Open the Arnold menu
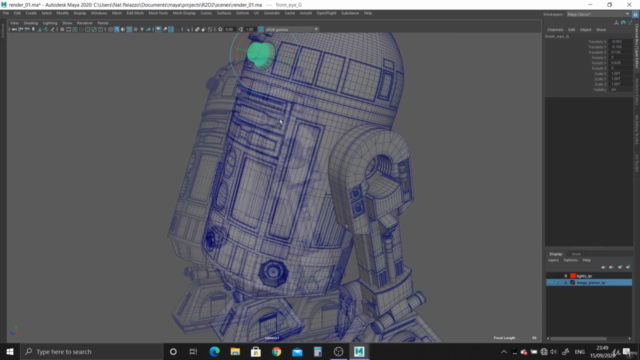Image resolution: width=640 pixels, height=360 pixels. click(x=306, y=13)
